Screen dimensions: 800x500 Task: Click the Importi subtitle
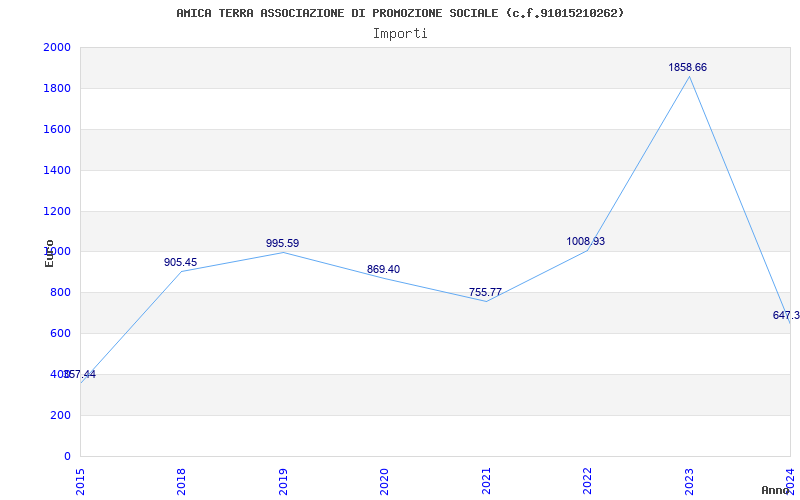tap(400, 33)
